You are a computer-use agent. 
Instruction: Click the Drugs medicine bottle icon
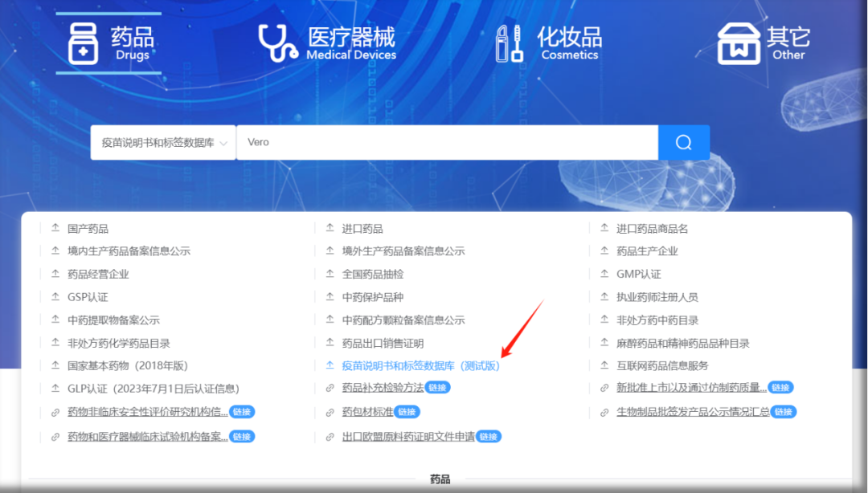(x=83, y=43)
